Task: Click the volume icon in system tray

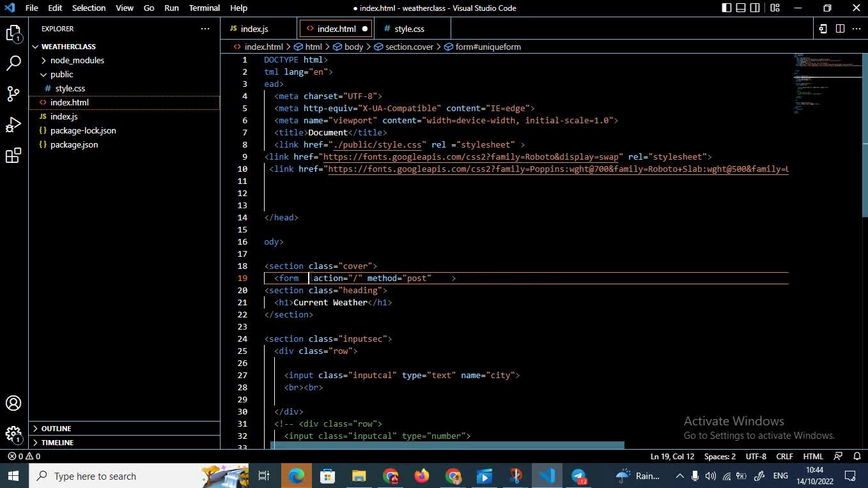Action: pyautogui.click(x=710, y=476)
